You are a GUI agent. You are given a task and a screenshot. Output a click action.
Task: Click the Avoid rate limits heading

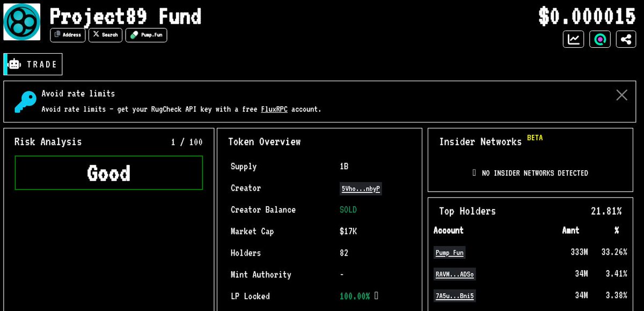(78, 93)
